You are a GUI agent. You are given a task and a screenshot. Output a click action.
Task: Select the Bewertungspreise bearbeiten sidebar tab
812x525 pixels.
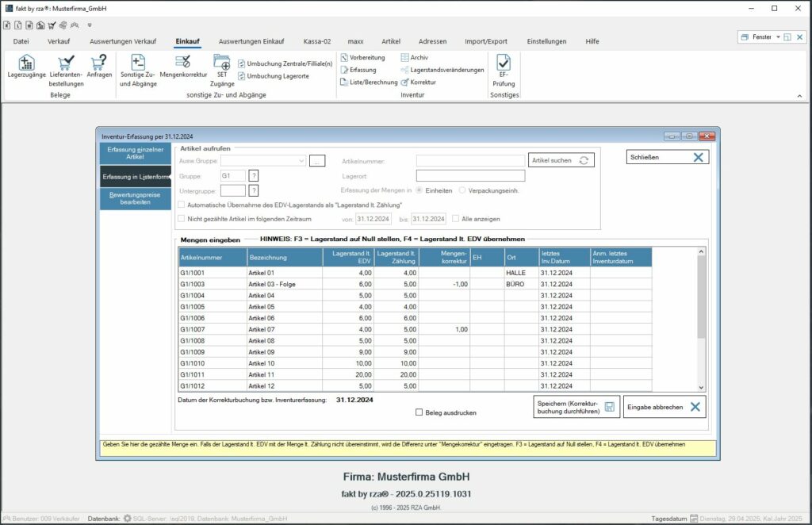[135, 200]
